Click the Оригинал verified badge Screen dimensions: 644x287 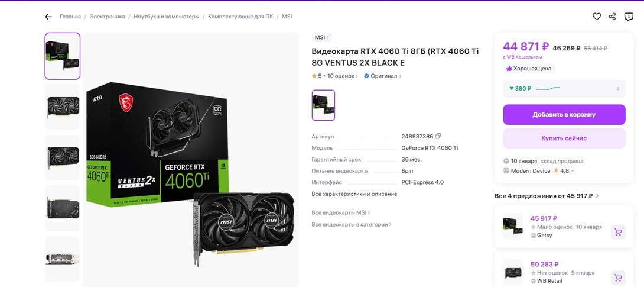(x=383, y=76)
